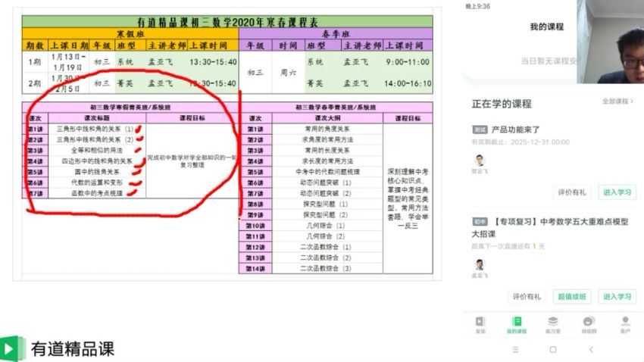Click spring lesson 探究型问题 (2)
644x362 pixels.
pos(326,214)
